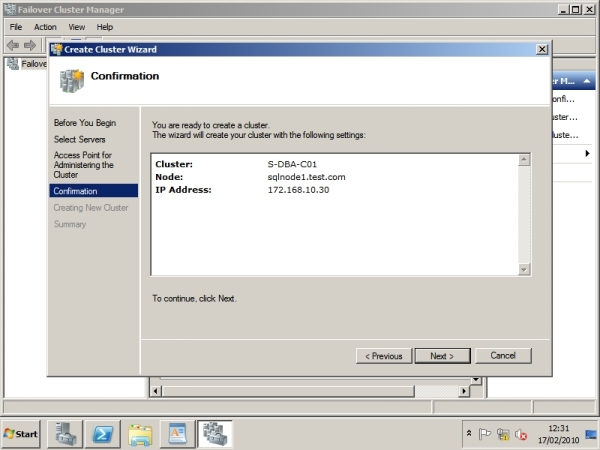
Task: Click the IP Address: label
Action: pyautogui.click(x=183, y=190)
